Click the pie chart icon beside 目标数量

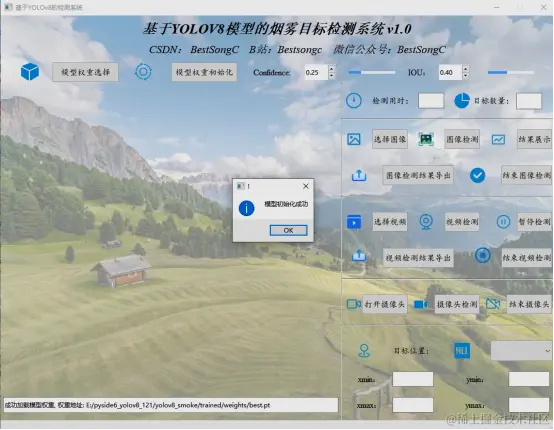tap(462, 101)
